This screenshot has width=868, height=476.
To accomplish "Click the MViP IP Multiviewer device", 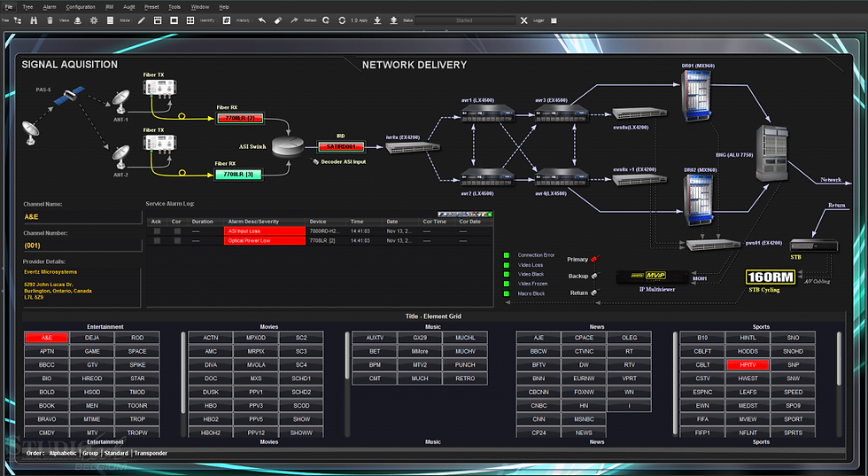I will [652, 276].
